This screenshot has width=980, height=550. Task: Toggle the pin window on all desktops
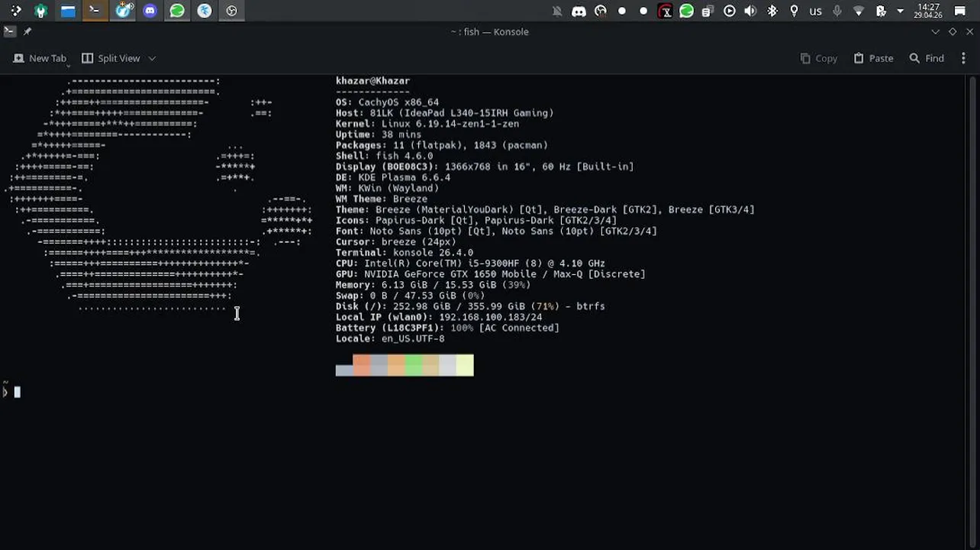(x=27, y=31)
